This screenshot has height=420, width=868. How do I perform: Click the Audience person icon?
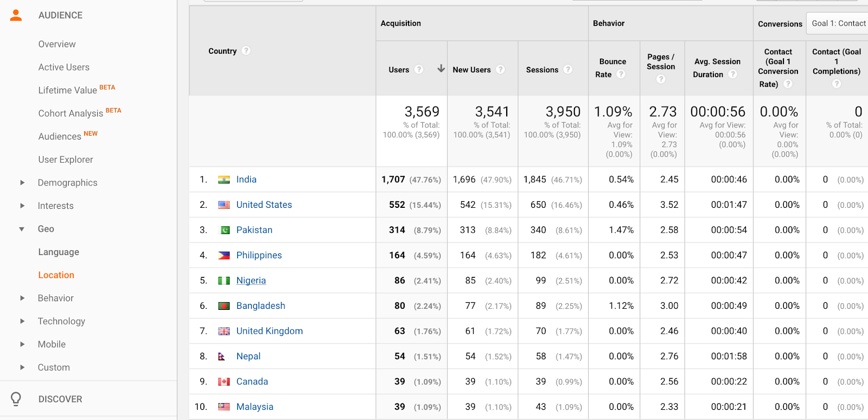point(16,15)
